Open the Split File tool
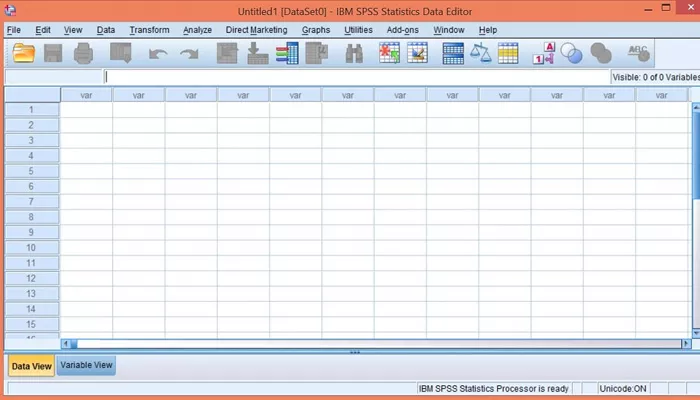This screenshot has width=700, height=400. pyautogui.click(x=453, y=53)
